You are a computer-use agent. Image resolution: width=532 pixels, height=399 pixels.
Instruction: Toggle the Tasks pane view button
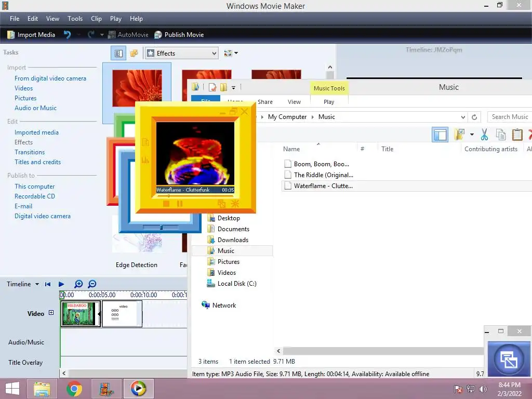pos(118,54)
